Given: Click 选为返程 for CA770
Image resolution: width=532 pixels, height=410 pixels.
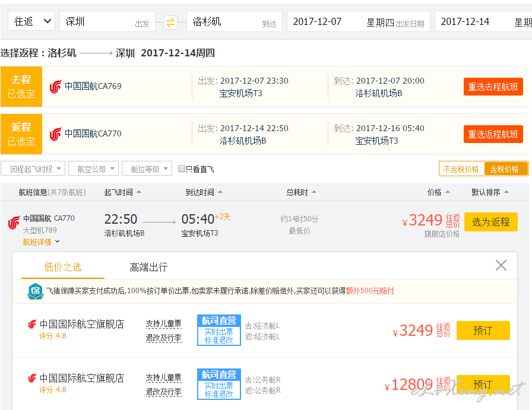Looking at the screenshot, I should [490, 222].
